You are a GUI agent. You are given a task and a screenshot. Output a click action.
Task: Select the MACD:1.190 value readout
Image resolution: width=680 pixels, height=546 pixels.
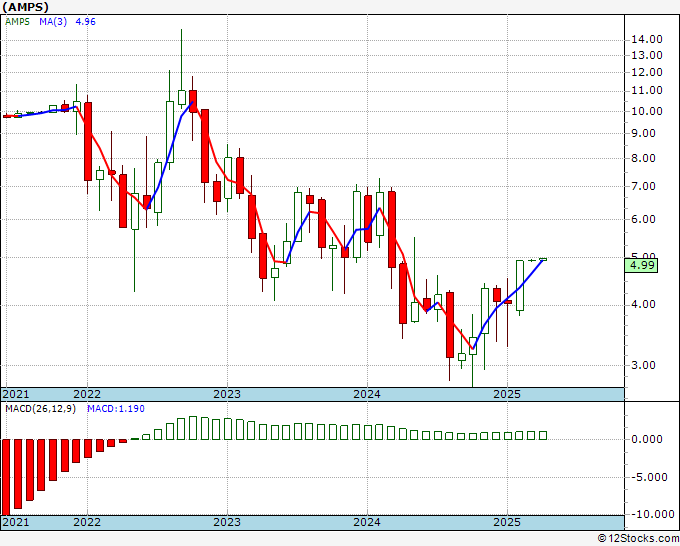pos(116,409)
